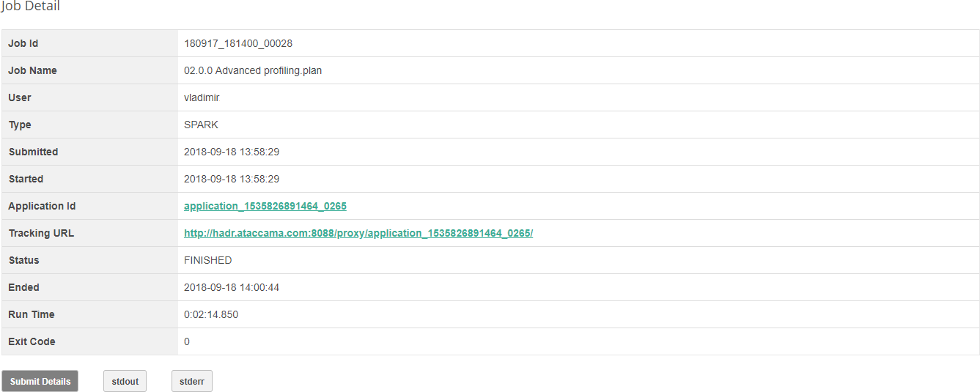Click the Exit Code row label
This screenshot has height=392, width=980.
[x=32, y=341]
